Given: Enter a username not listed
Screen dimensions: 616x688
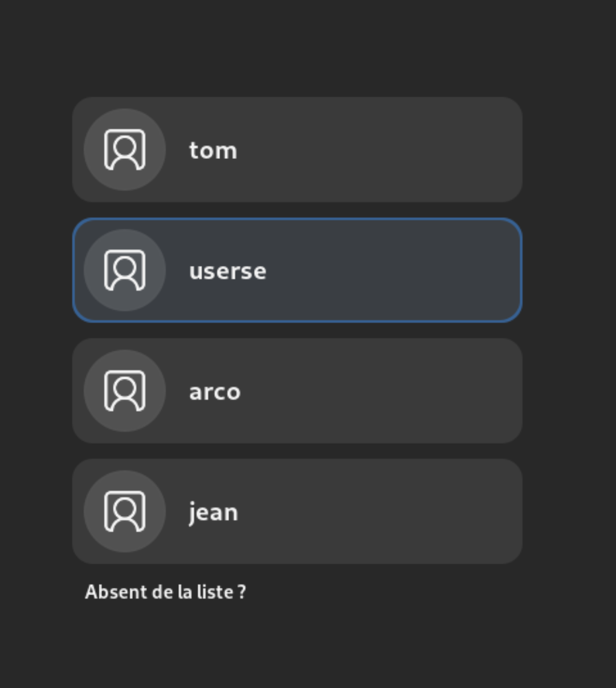Looking at the screenshot, I should coord(165,592).
